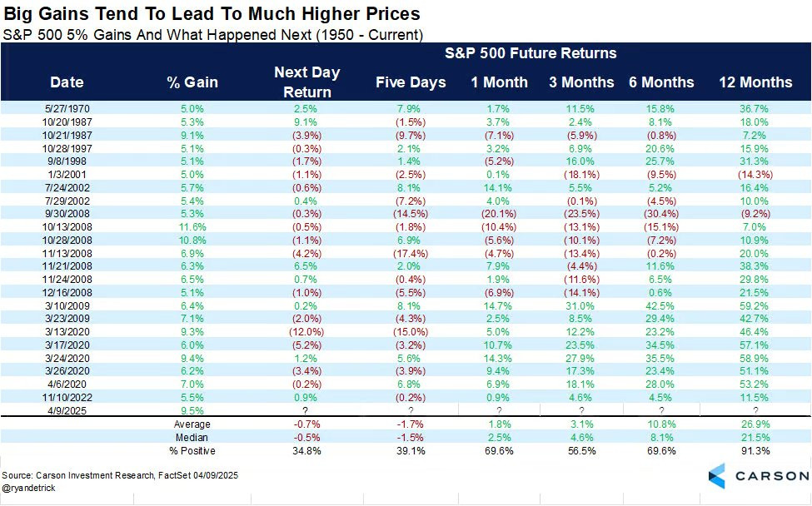Screen dimensions: 812x506
Task: Select the % Gain column header
Action: (x=192, y=82)
